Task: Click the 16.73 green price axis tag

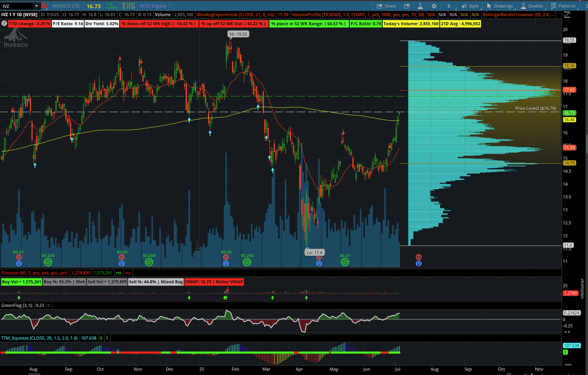Action: click(x=569, y=113)
